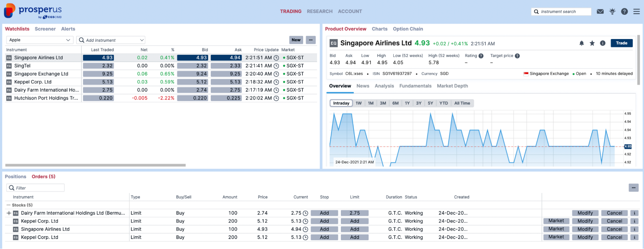This screenshot has width=644, height=249.
Task: Open the product info circle icon
Action: (x=603, y=43)
